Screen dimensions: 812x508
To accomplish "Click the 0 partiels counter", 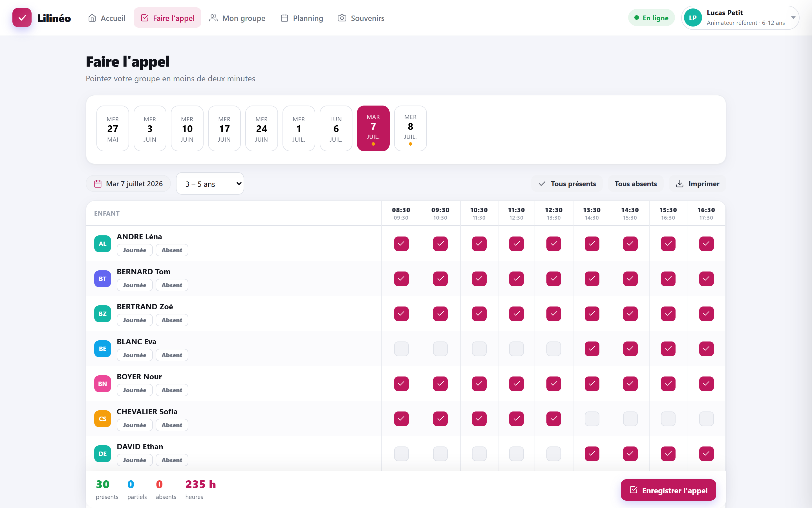I will 137,490.
